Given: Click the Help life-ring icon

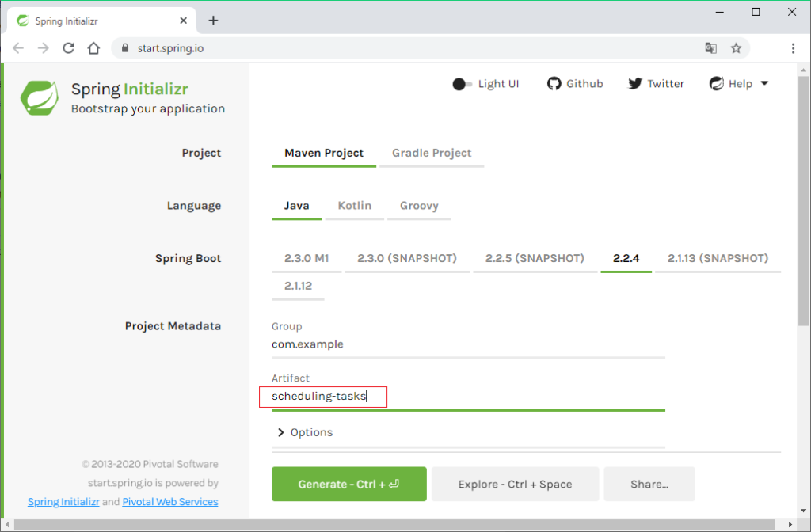Looking at the screenshot, I should coord(718,82).
